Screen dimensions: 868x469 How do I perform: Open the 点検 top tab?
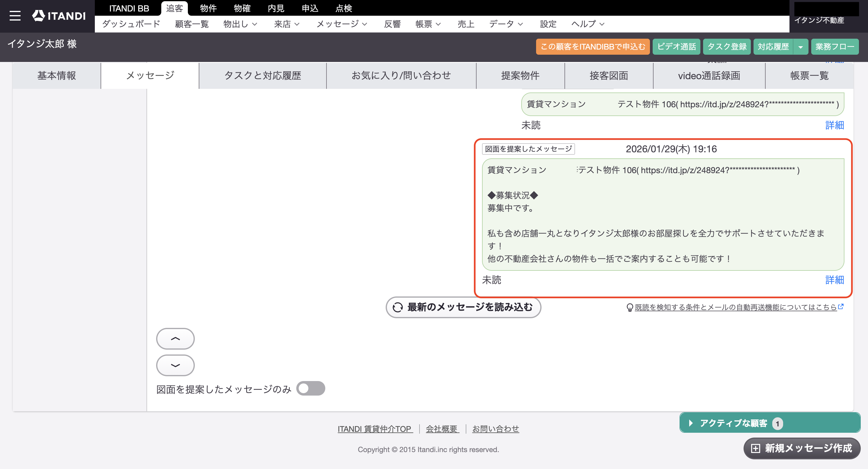pos(344,8)
